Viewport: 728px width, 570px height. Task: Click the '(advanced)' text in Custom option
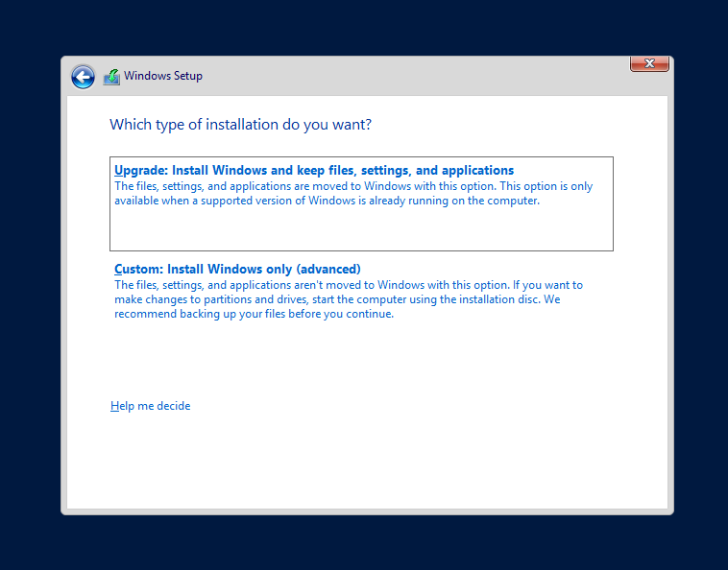click(328, 269)
